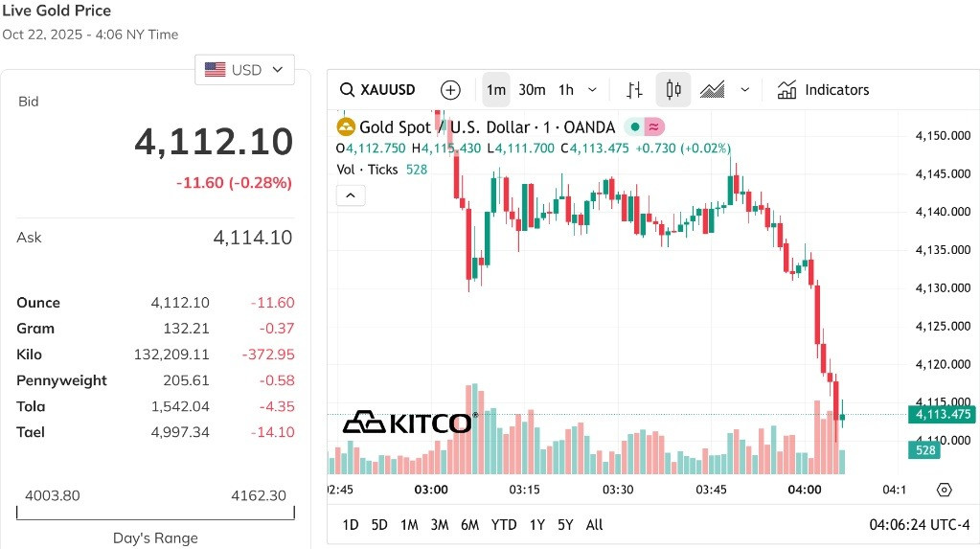Collapse the legend using the caret button
The height and width of the screenshot is (549, 980).
(x=351, y=195)
